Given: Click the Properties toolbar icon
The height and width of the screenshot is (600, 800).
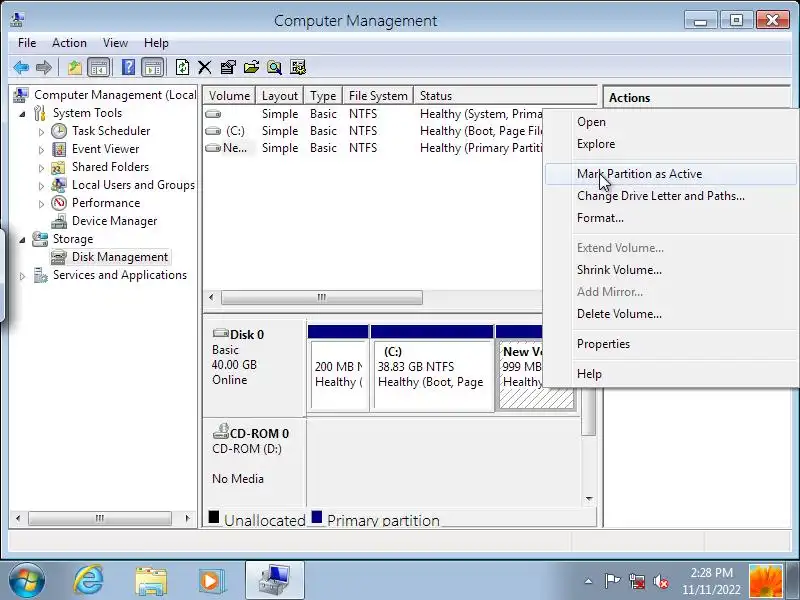Looking at the screenshot, I should point(228,67).
